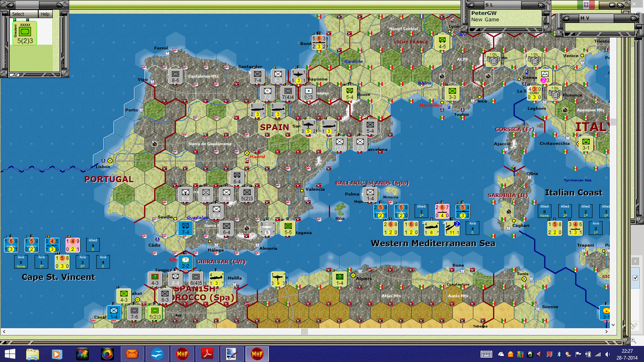Viewport: 644px width, 362px height.
Task: Select the 4-3 unit at Tangier
Action: click(155, 279)
